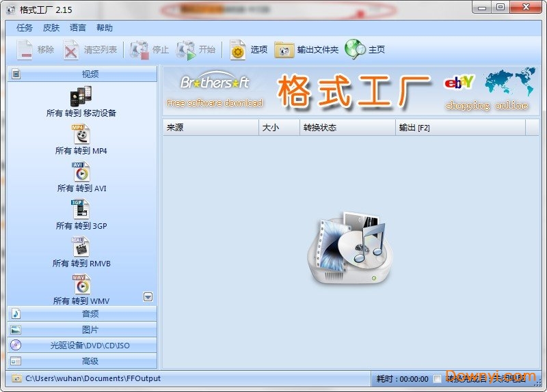Select the 所有 转到 AVI icon
Screen dimensions: 547x392
click(x=81, y=172)
